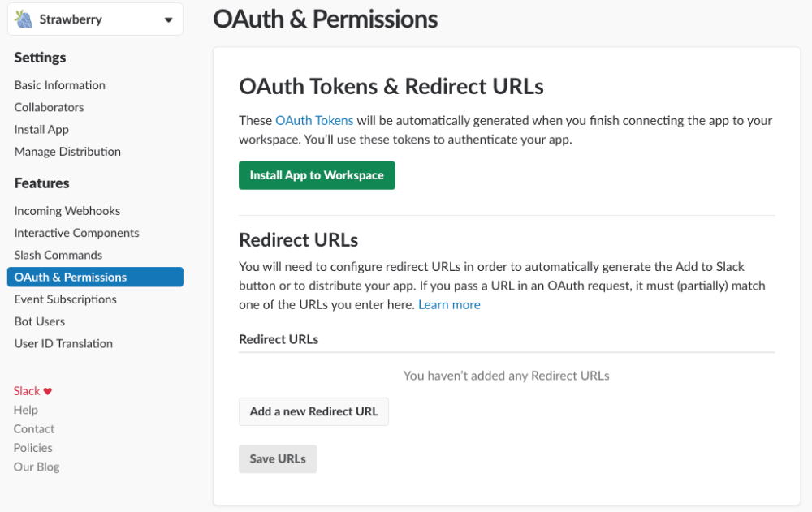Go to Slash Commands
Image resolution: width=812 pixels, height=512 pixels.
click(x=58, y=255)
